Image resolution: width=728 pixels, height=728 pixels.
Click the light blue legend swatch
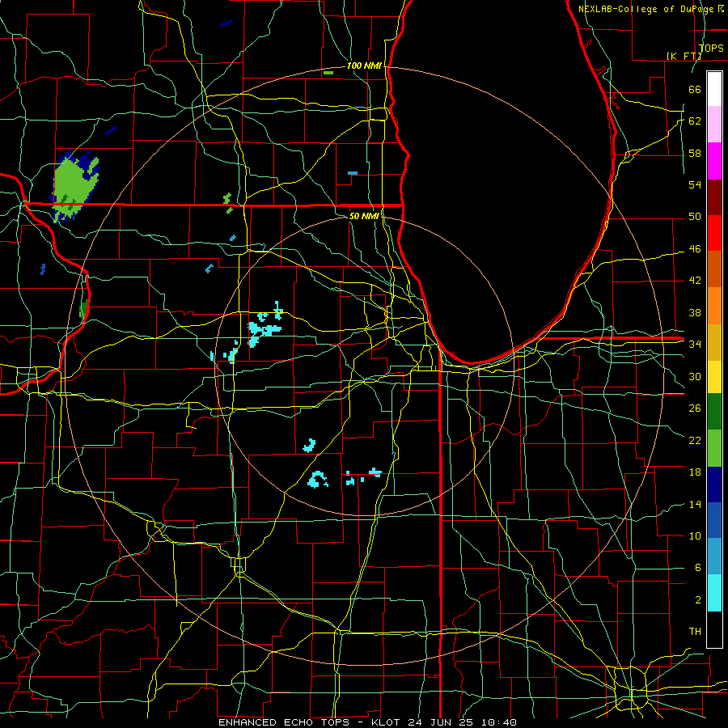[x=714, y=557]
